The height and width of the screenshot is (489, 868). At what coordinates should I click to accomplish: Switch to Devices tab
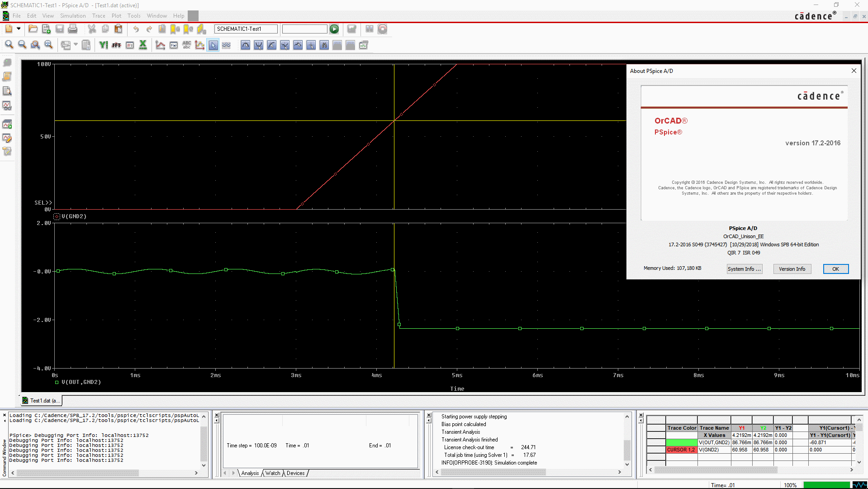(x=296, y=473)
